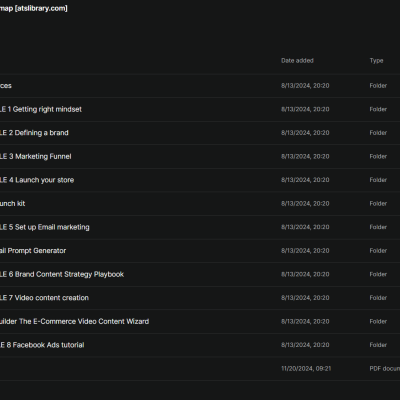Click the date 11/20/2024, 09:21

pos(306,369)
